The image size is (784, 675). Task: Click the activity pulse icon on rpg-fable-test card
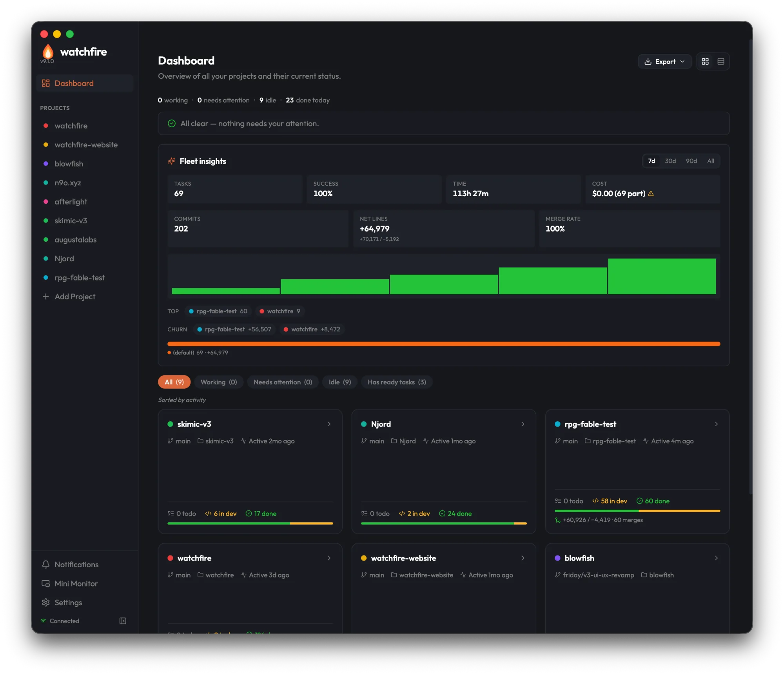(x=646, y=441)
